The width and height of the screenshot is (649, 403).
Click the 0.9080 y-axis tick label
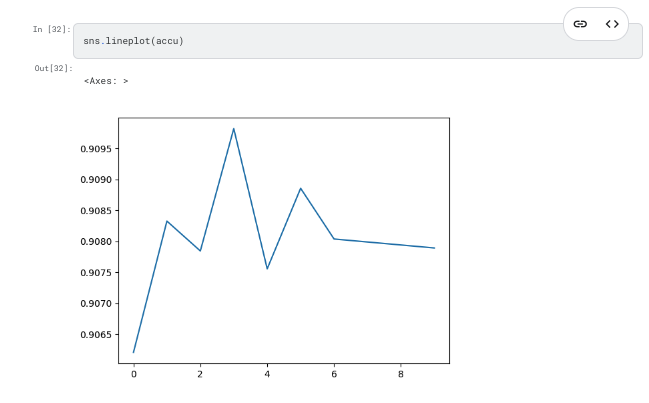pos(96,242)
